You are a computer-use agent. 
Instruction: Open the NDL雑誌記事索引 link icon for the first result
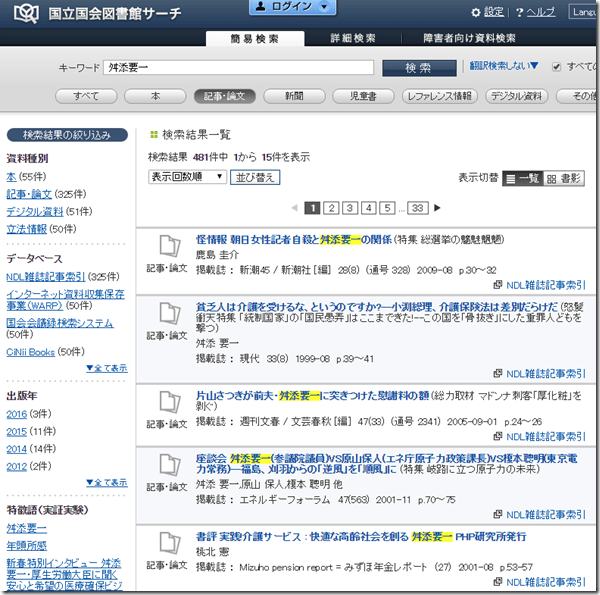(x=498, y=284)
